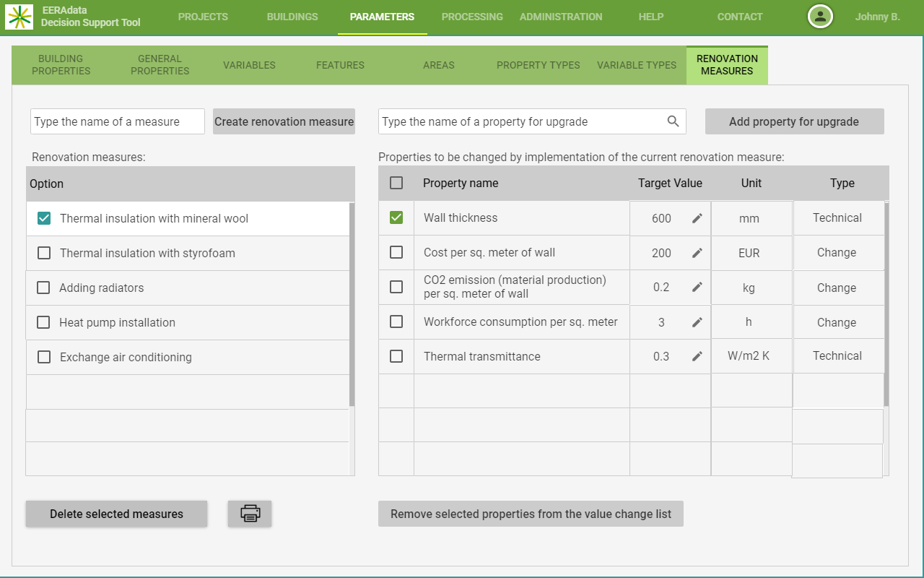924x578 pixels.
Task: Click the EERAdata logo icon
Action: point(19,16)
